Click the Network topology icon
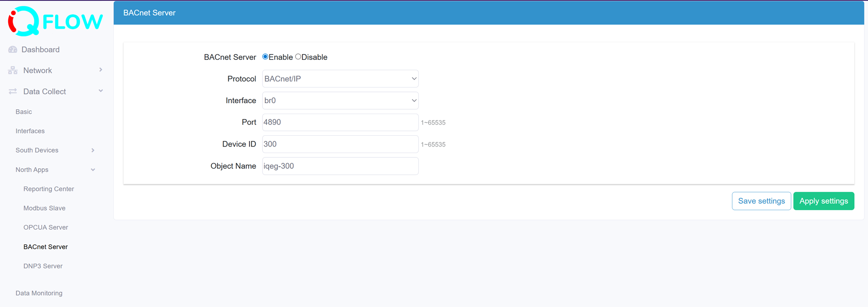Viewport: 868px width, 307px height. tap(13, 70)
